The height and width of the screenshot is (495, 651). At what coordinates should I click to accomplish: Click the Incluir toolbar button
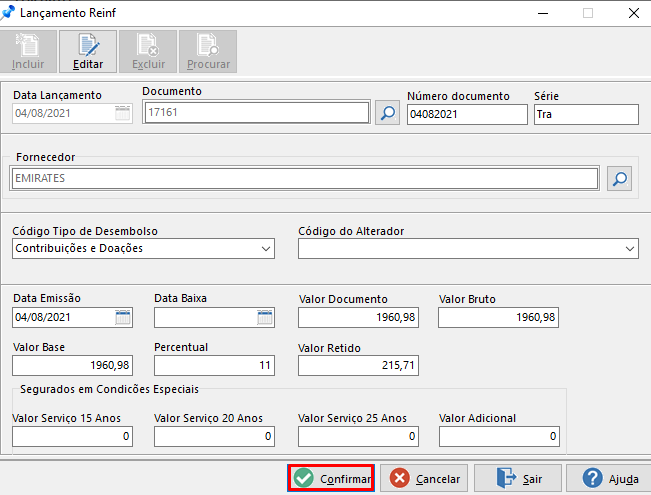pyautogui.click(x=28, y=51)
